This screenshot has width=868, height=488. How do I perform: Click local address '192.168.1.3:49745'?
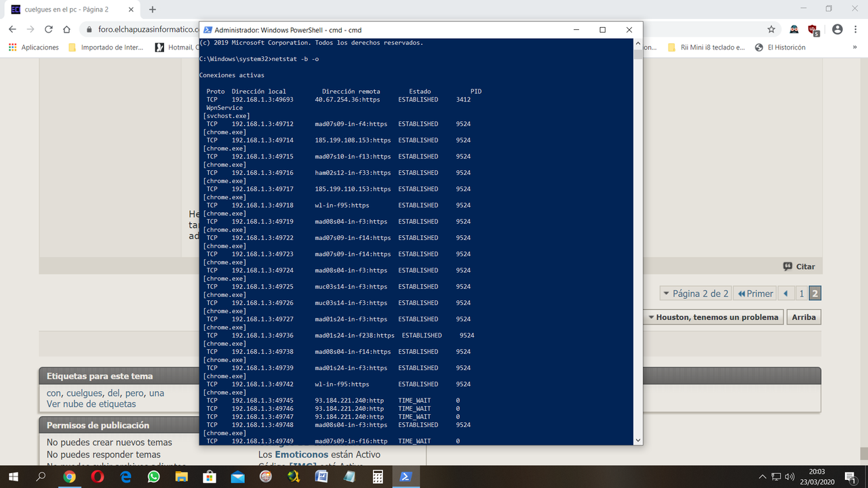click(x=262, y=401)
